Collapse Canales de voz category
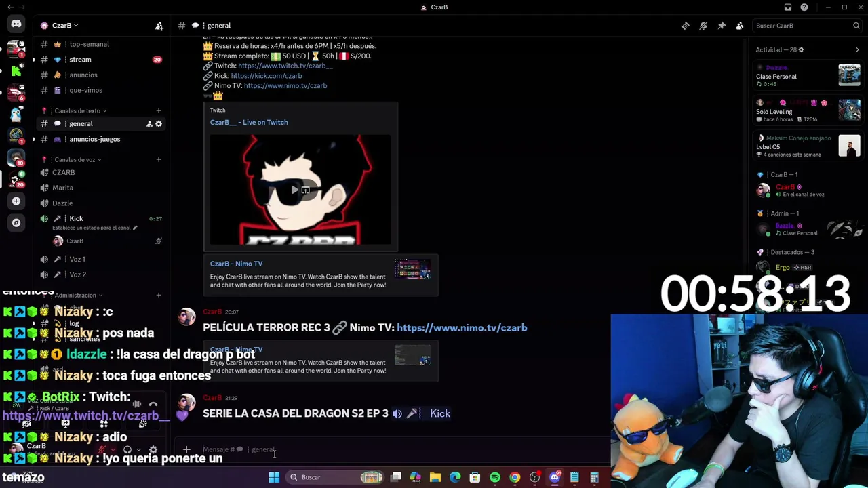This screenshot has height=488, width=868. (x=77, y=160)
